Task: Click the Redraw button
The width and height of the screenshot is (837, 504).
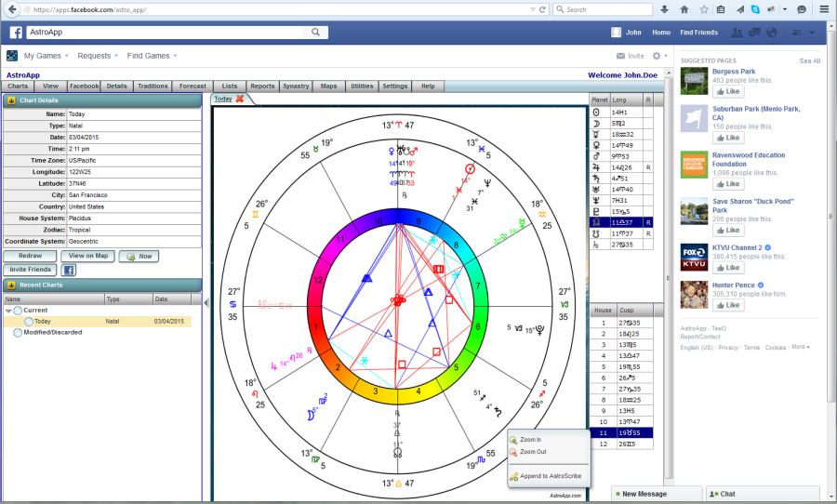Action: point(31,256)
